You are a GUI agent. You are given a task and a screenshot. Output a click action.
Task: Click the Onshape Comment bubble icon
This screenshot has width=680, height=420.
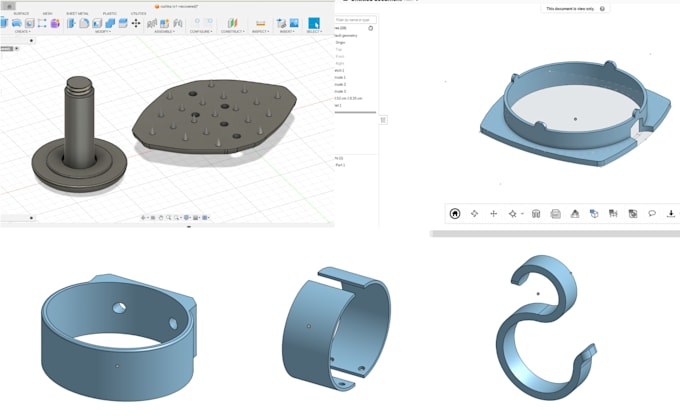[x=652, y=213]
